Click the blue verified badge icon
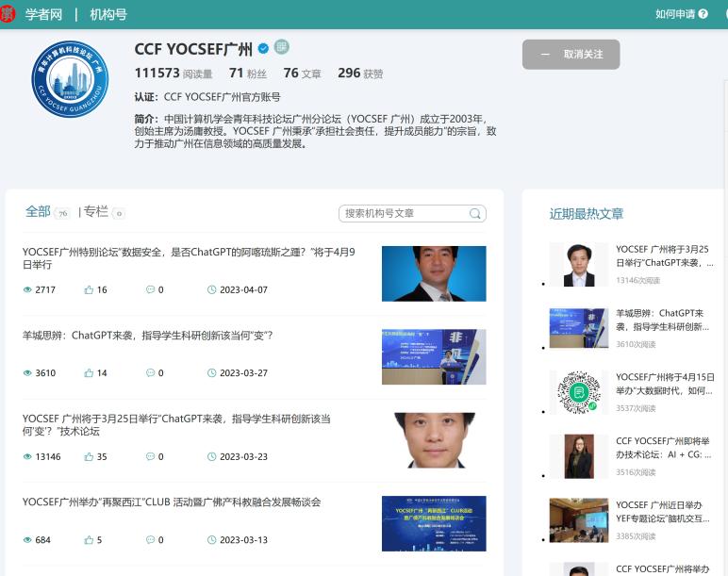 click(263, 48)
